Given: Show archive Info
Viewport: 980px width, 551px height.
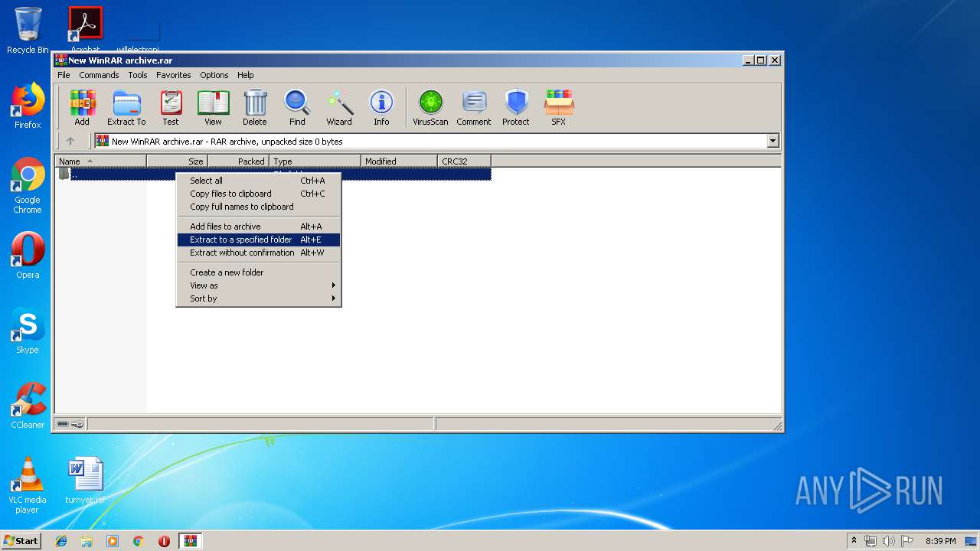Looking at the screenshot, I should (381, 107).
